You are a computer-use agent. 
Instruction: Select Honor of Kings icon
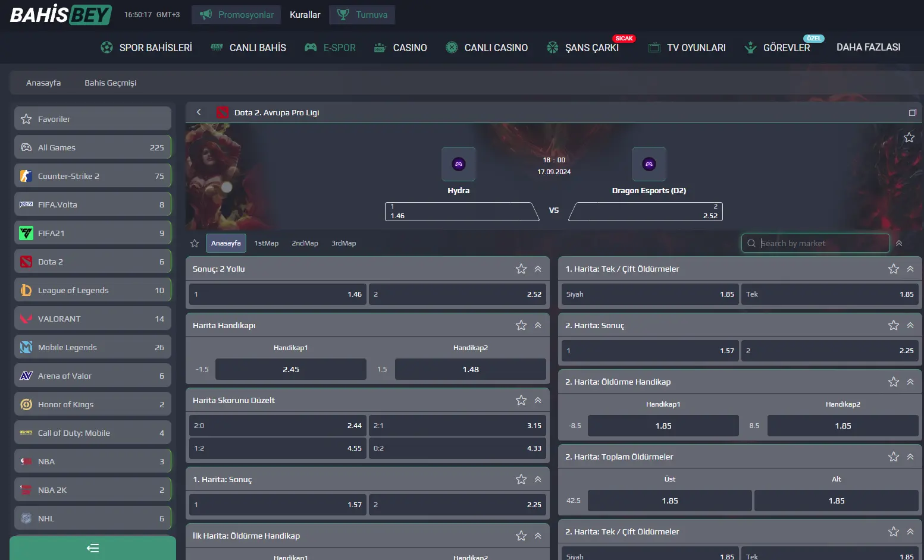tap(26, 404)
